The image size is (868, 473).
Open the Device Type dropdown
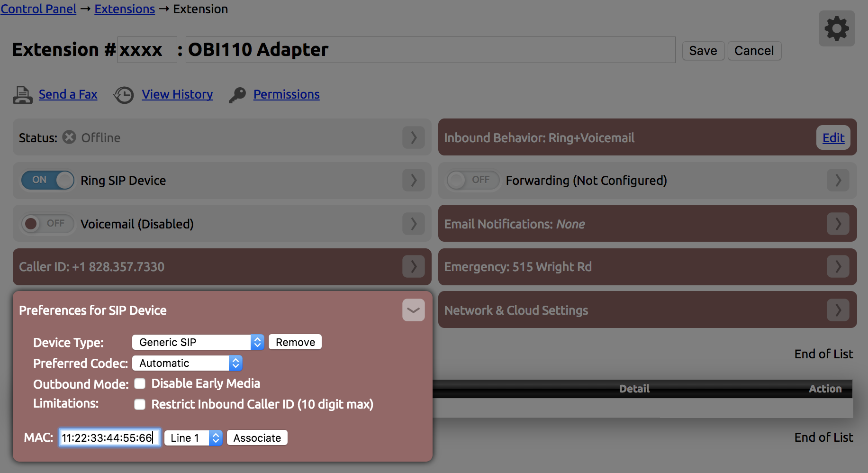point(198,342)
